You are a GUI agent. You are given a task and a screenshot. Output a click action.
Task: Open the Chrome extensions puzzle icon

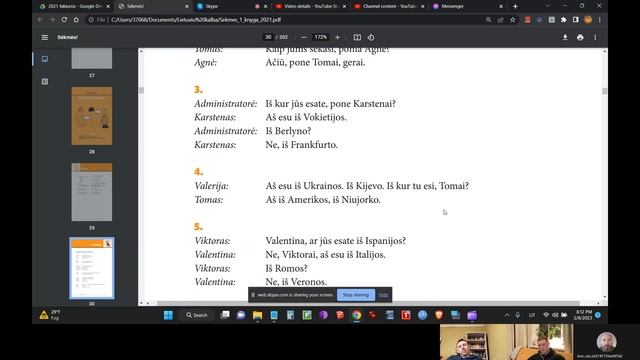[x=564, y=20]
